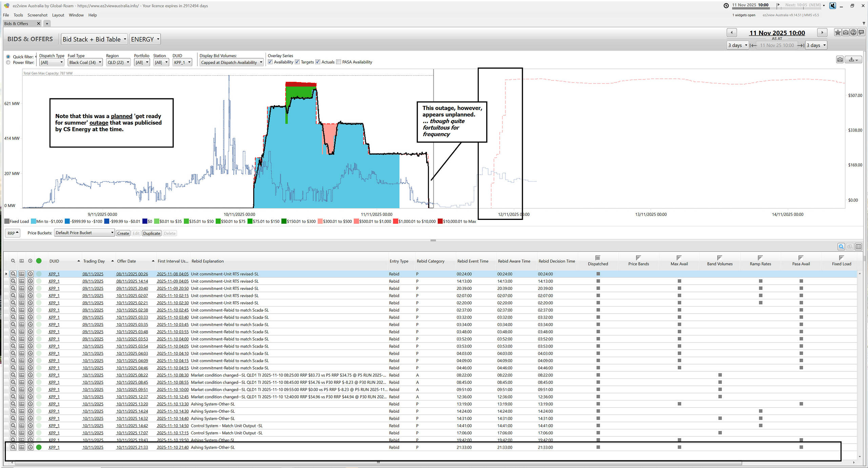868x468 pixels.
Task: Click chart snapshot camera icon below toolbar
Action: point(840,60)
